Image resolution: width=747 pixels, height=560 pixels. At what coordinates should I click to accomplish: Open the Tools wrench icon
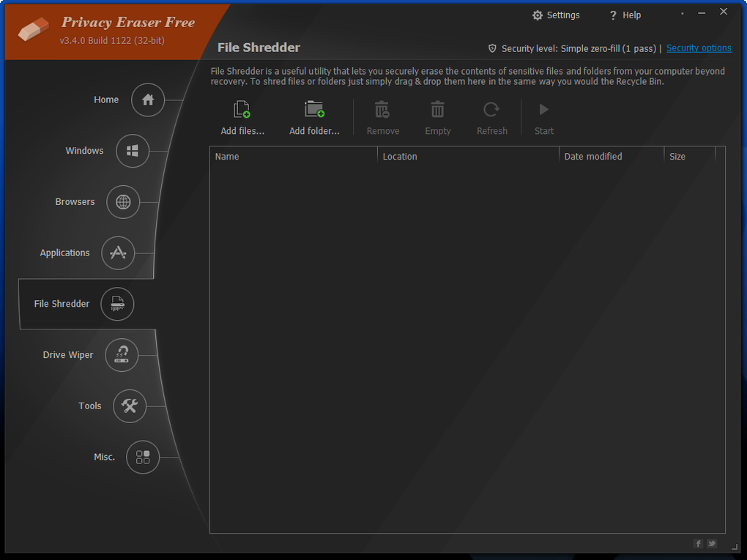tap(130, 406)
